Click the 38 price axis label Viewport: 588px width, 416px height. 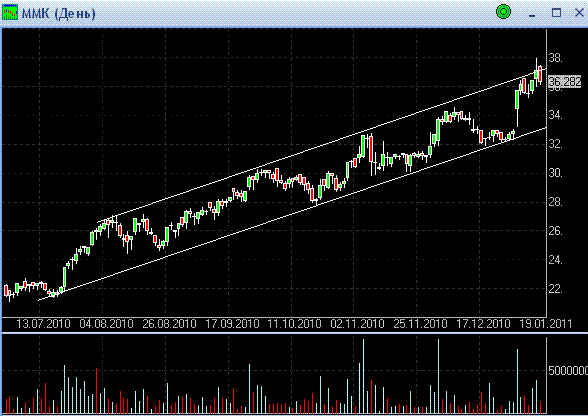(555, 58)
